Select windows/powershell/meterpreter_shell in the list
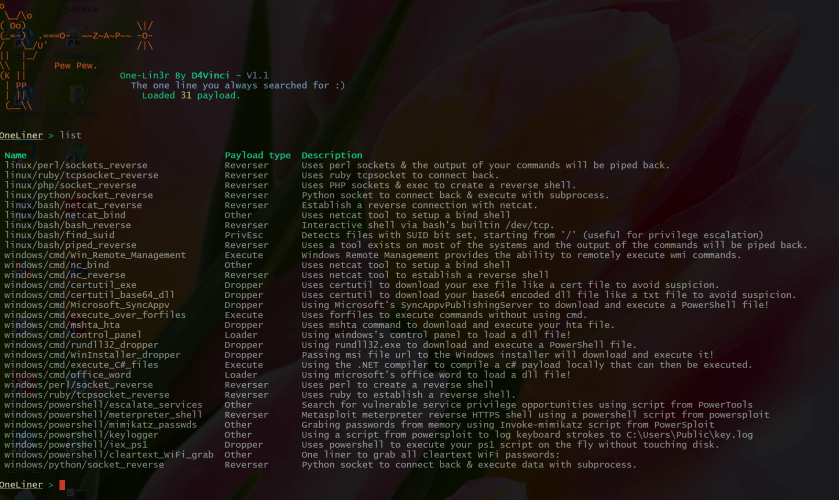 (103, 415)
